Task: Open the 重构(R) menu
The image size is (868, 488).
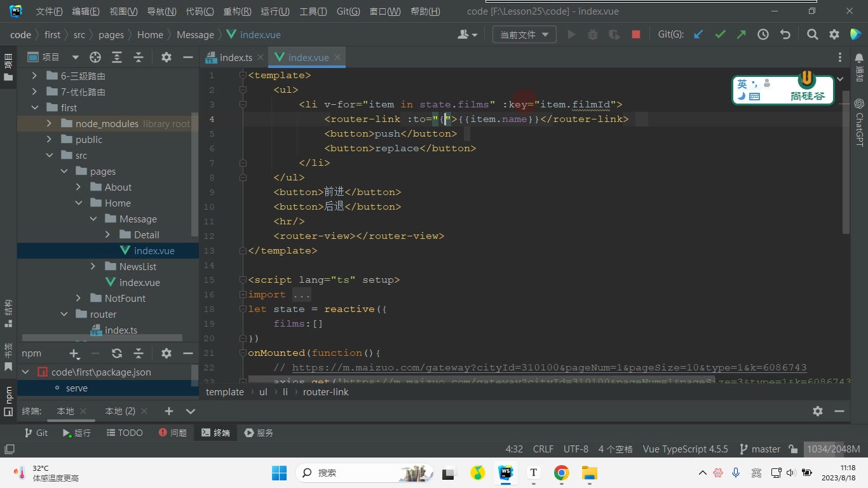Action: 238,11
